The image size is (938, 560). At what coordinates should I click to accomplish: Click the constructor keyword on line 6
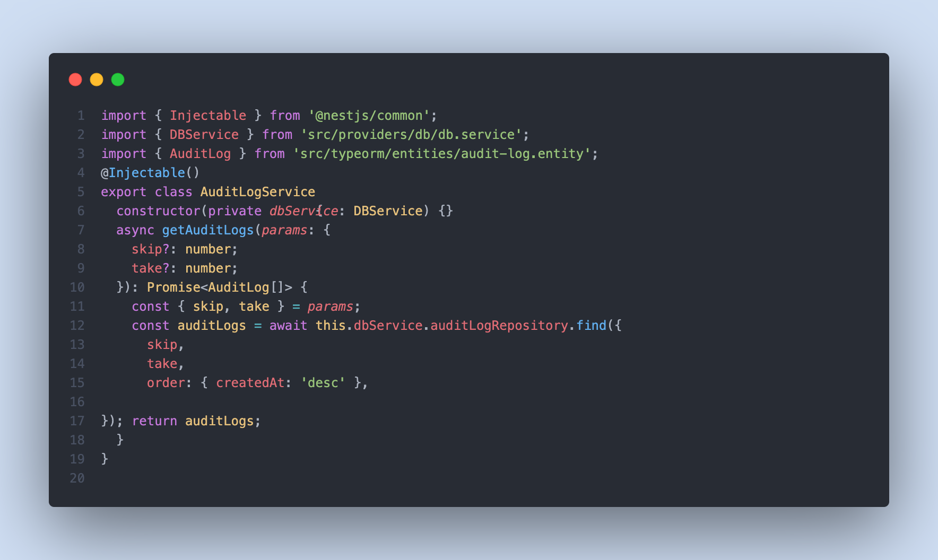(159, 211)
